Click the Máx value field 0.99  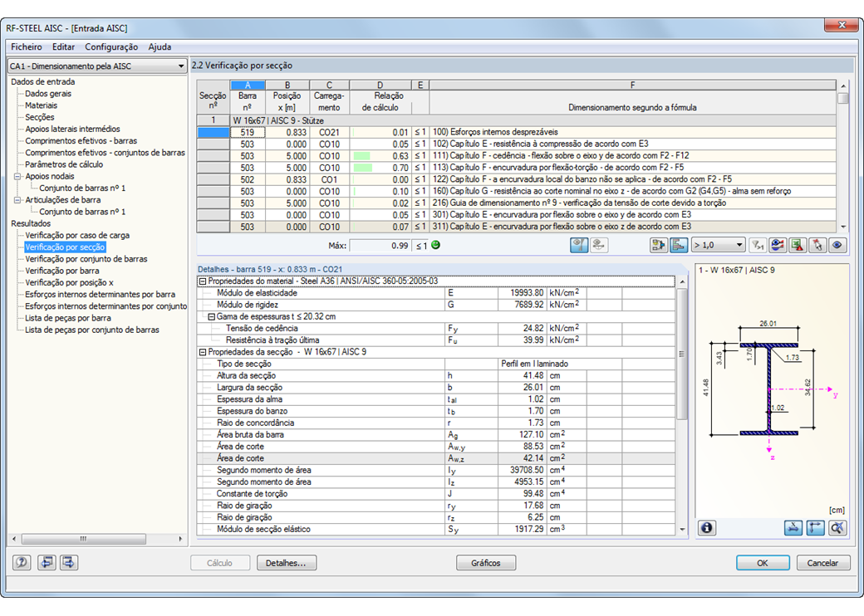click(x=380, y=246)
